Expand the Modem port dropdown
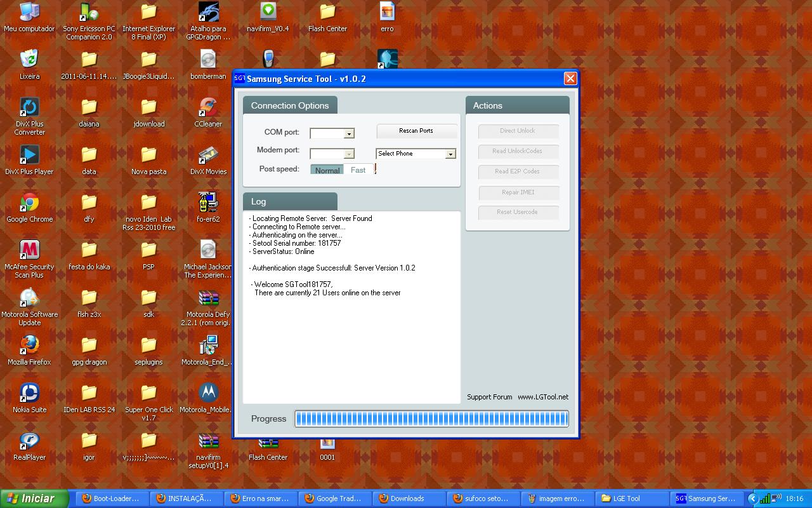812x508 pixels. 349,154
